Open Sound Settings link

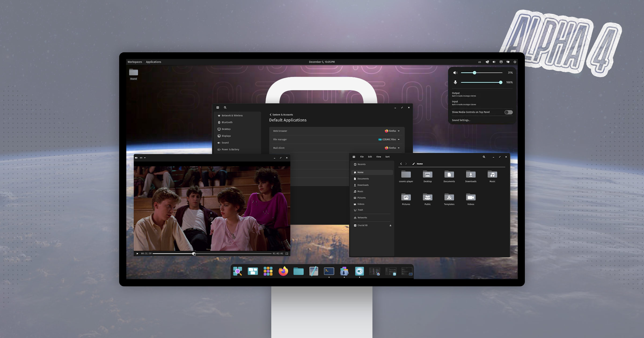click(x=461, y=120)
